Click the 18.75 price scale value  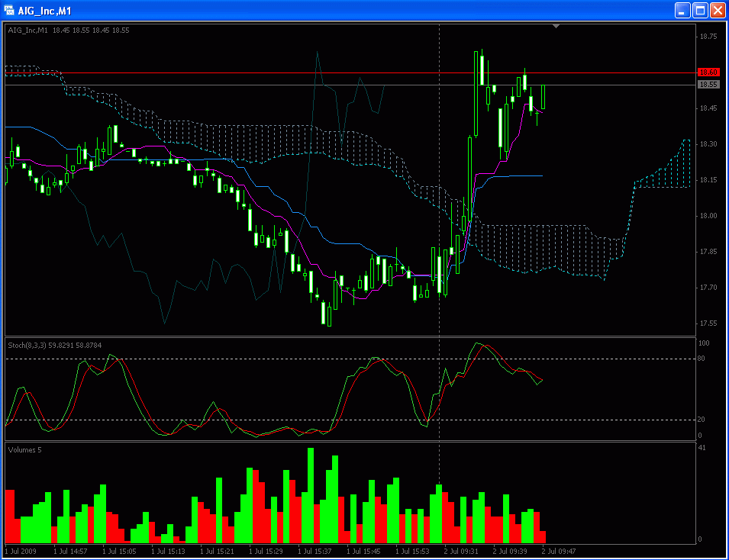(708, 37)
